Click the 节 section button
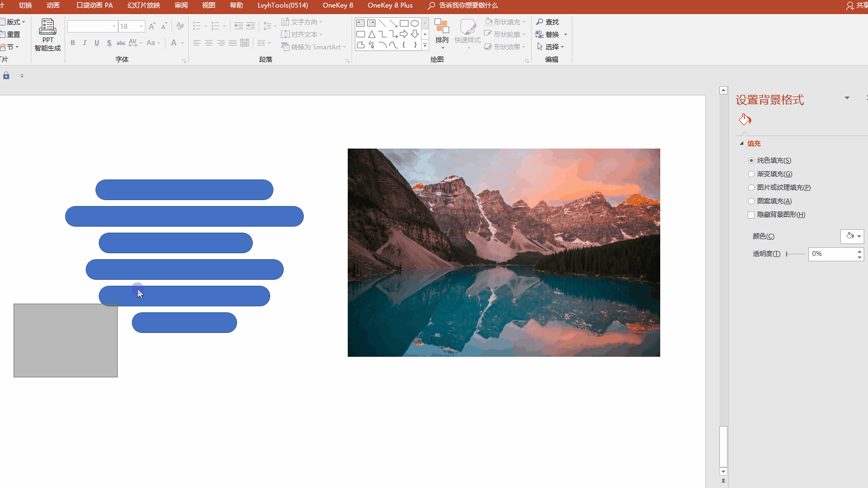Screen dimensions: 868x488 pyautogui.click(x=9, y=47)
